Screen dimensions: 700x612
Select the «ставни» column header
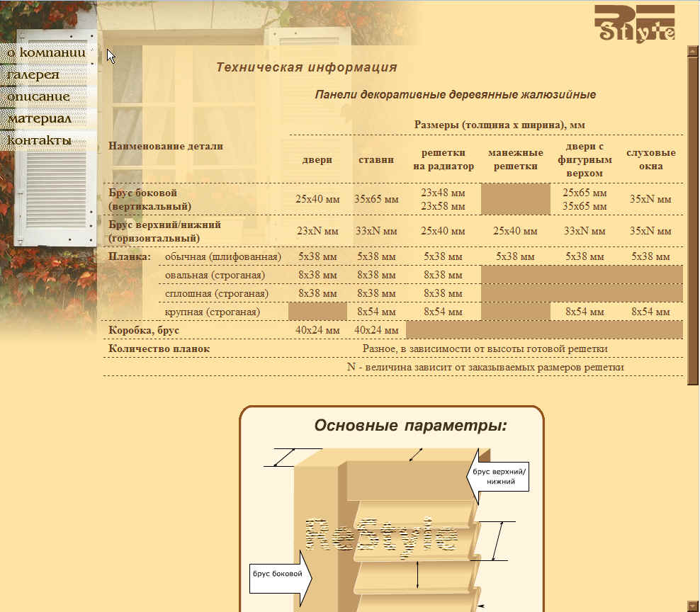coord(376,160)
